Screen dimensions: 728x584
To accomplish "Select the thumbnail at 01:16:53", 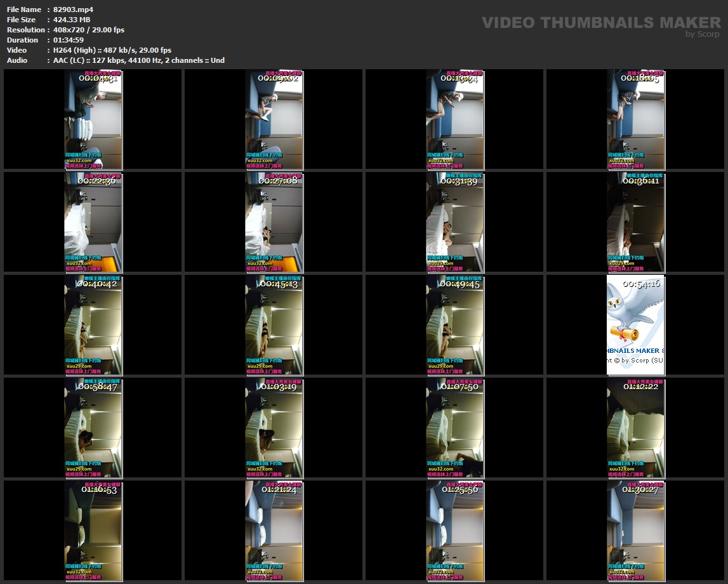I will click(93, 531).
